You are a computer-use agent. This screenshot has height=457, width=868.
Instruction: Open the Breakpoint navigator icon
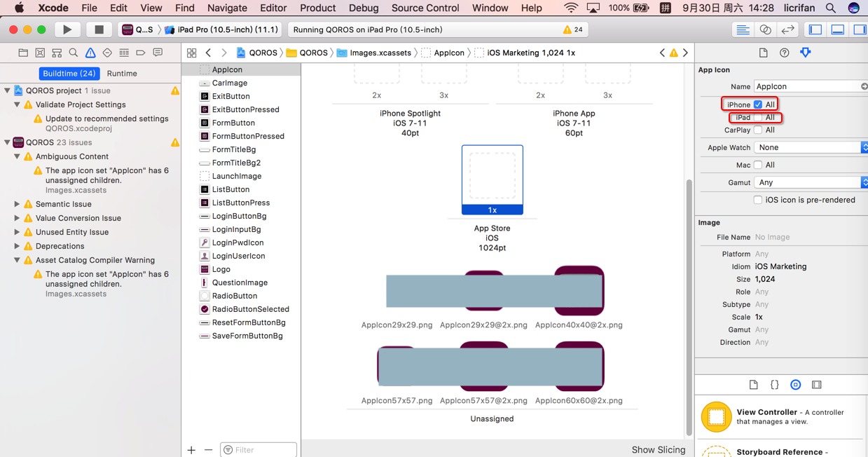click(x=141, y=53)
